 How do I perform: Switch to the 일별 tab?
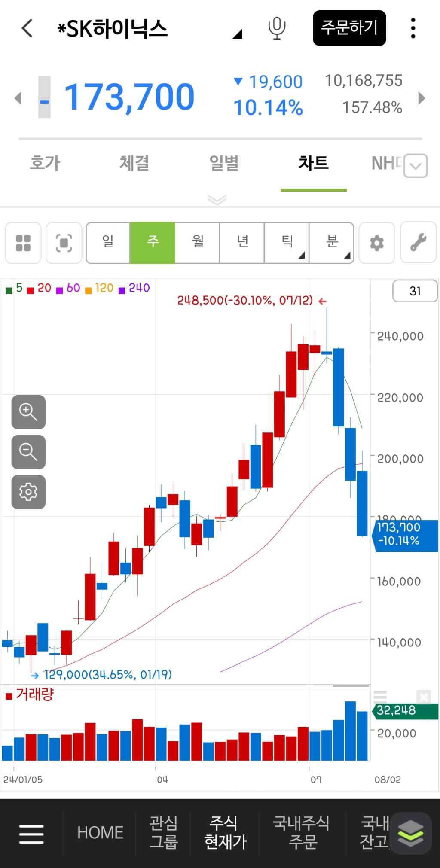[x=224, y=164]
